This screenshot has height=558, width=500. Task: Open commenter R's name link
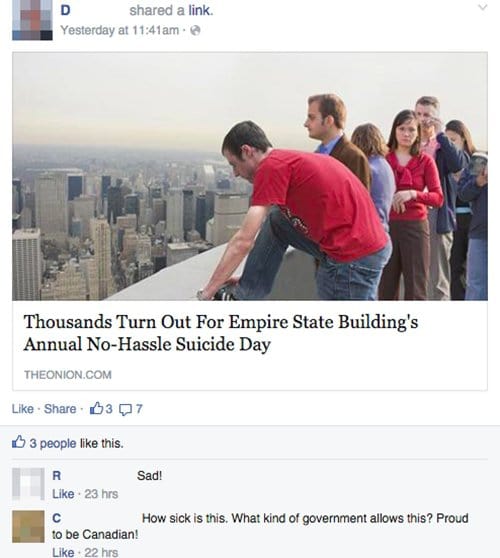(x=57, y=476)
